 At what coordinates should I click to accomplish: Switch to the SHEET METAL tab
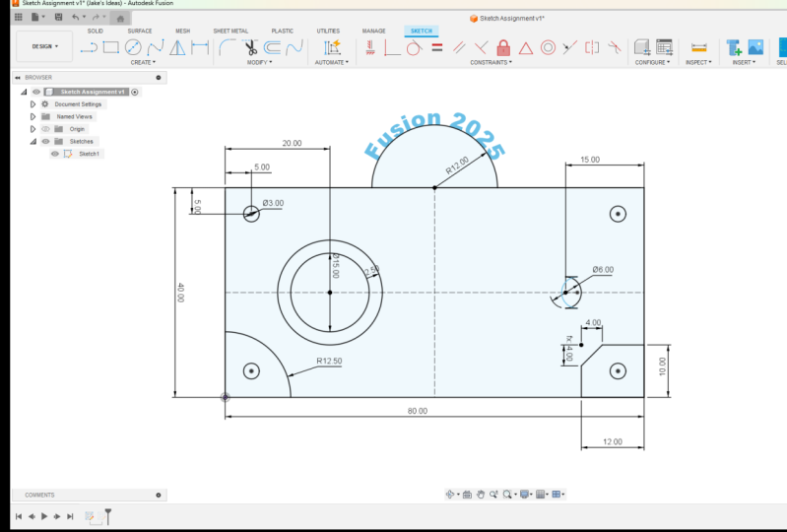(x=230, y=32)
